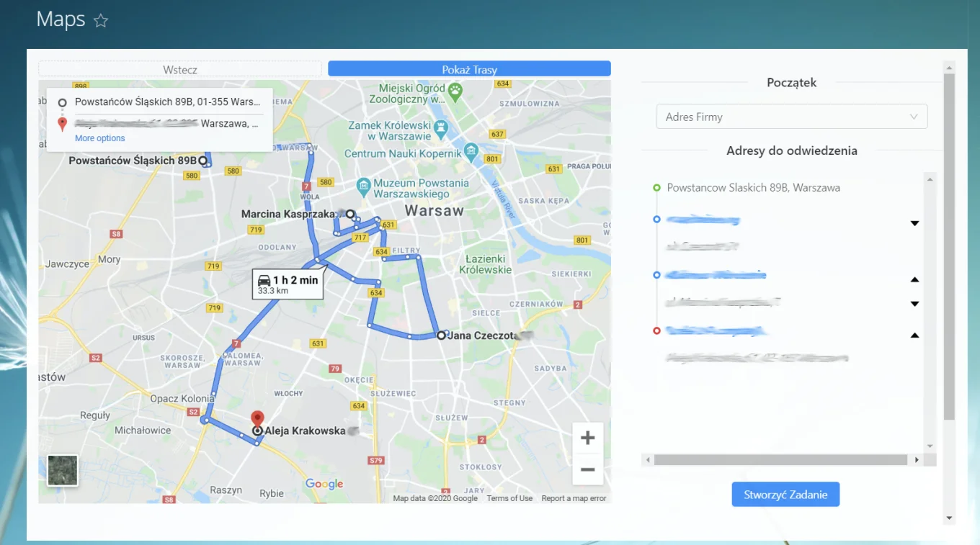The height and width of the screenshot is (545, 980).
Task: Click Stworzyć Zadanie button
Action: pos(785,495)
